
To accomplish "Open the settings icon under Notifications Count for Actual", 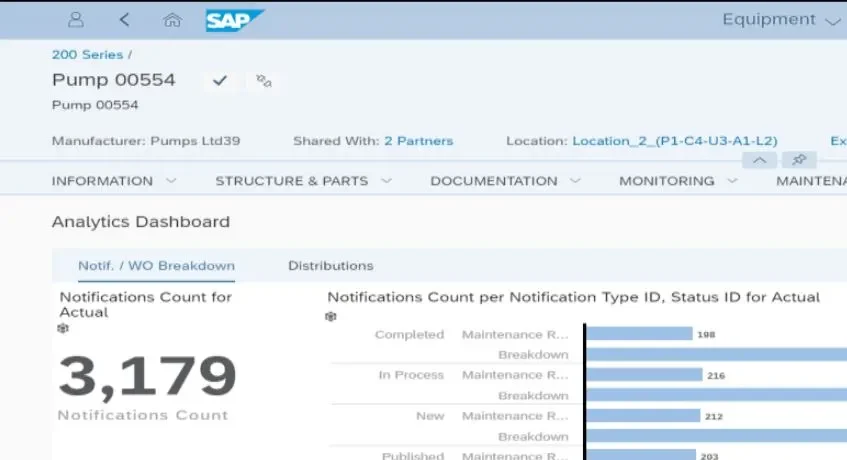I will pos(63,328).
